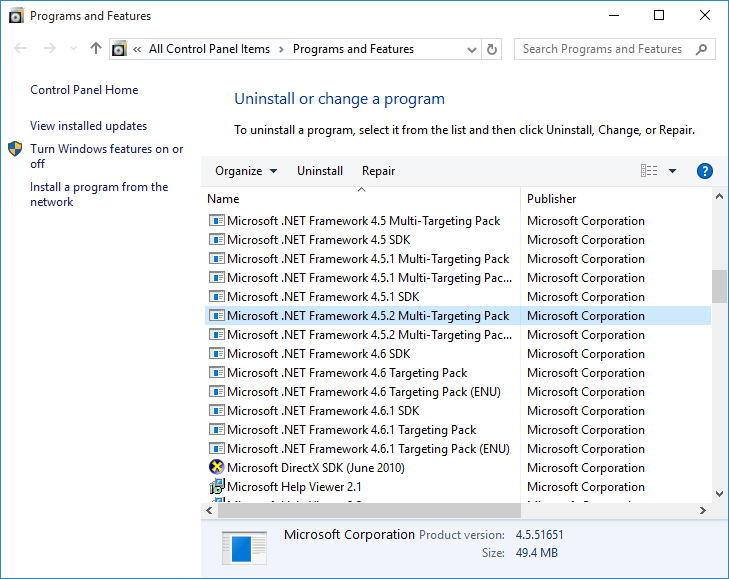
Task: Select Microsoft .NET Framework 4.5.1 SDK
Action: point(323,297)
